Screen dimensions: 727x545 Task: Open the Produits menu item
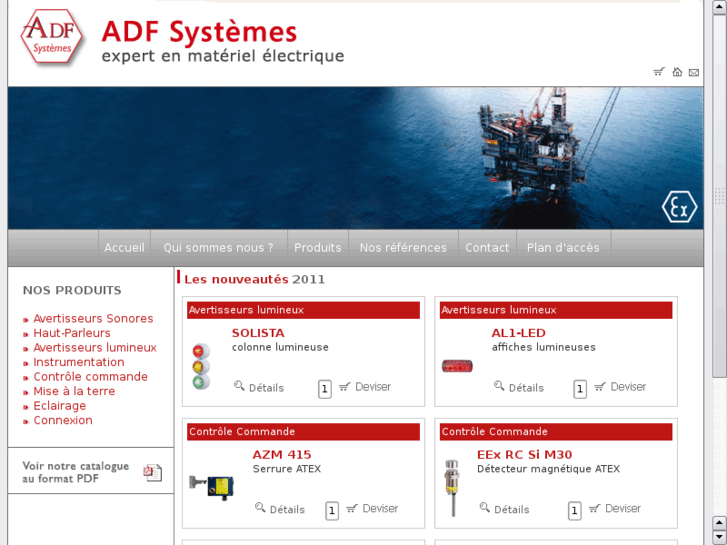(x=318, y=248)
